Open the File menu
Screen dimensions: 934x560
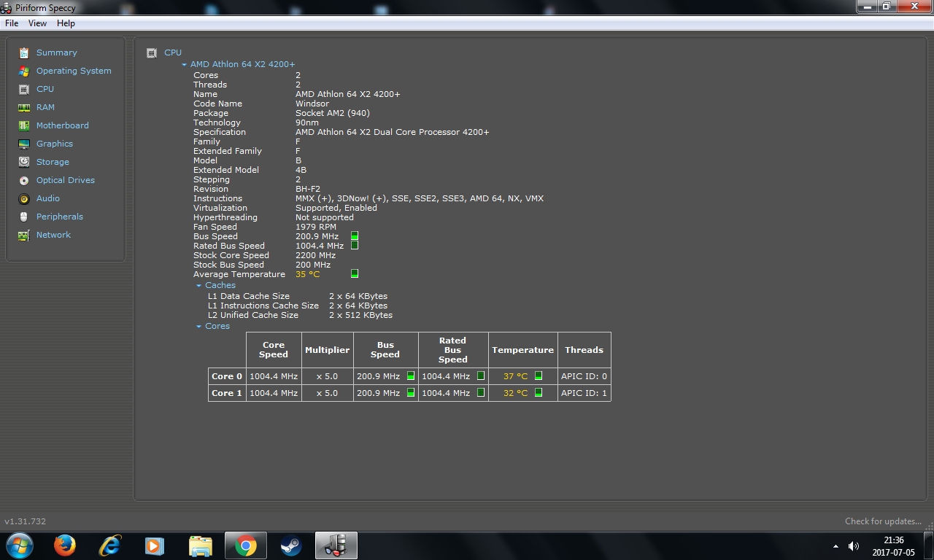[x=12, y=23]
